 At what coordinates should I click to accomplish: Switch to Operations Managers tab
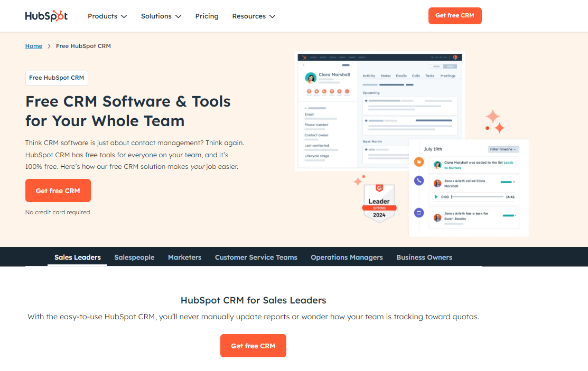347,257
